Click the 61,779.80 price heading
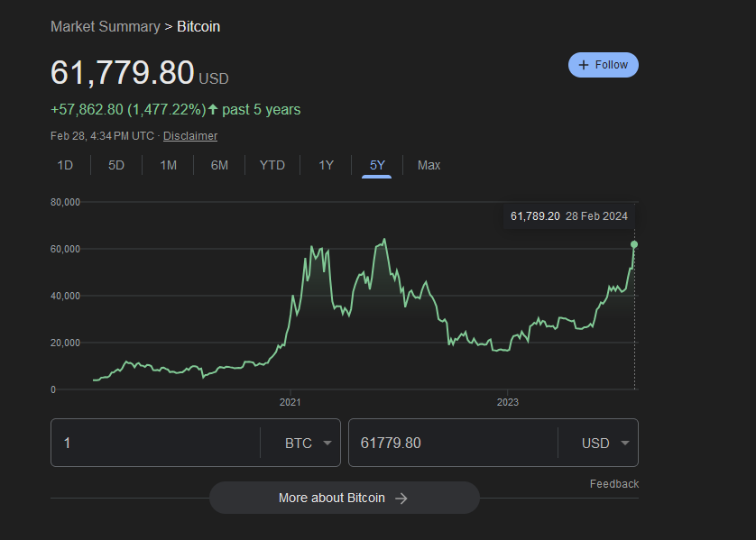Image resolution: width=756 pixels, height=540 pixels. [x=123, y=73]
